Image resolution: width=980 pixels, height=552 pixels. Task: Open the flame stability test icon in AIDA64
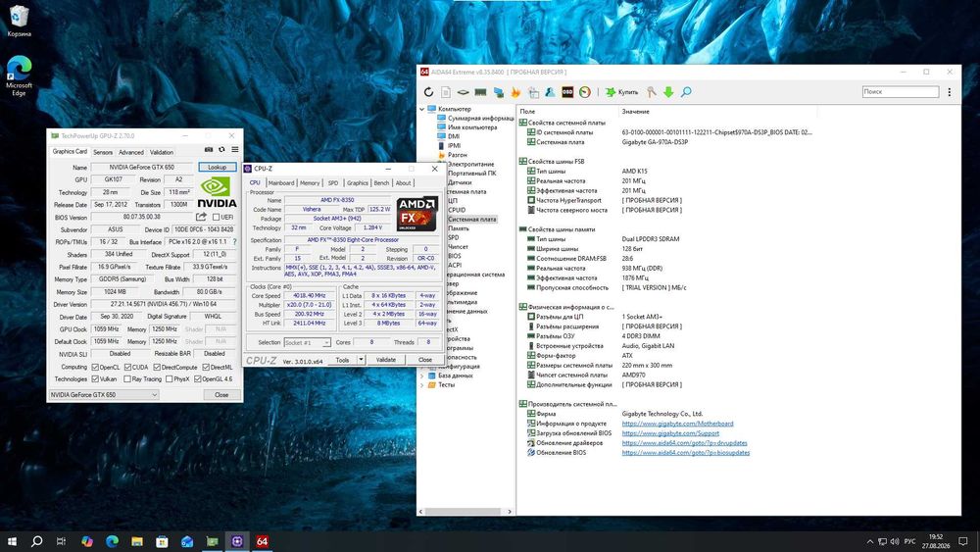tap(515, 92)
